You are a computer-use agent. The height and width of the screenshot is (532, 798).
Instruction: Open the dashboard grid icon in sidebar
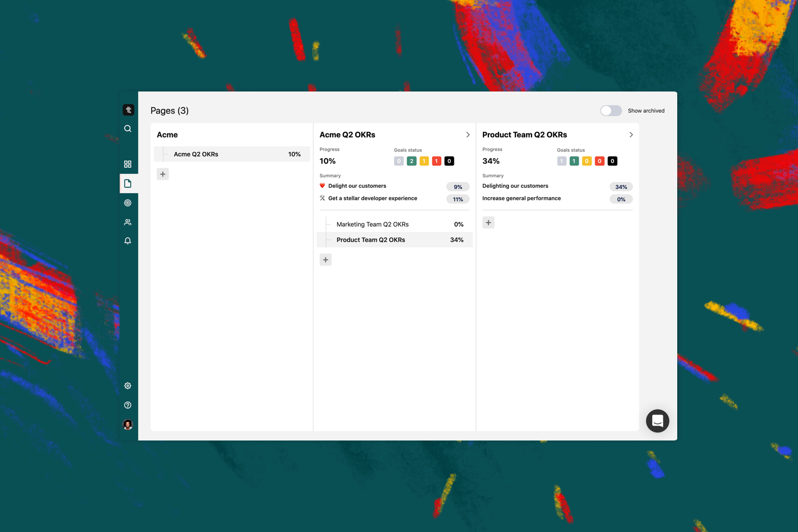128,164
